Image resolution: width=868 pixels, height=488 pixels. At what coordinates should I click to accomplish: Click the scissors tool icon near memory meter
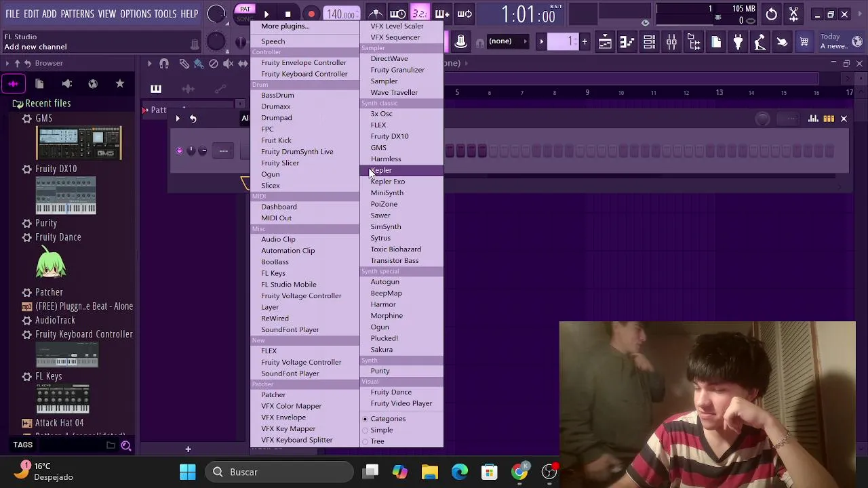point(793,14)
